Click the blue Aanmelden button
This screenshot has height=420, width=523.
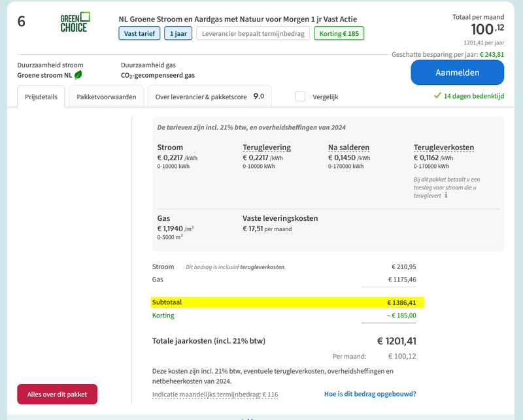457,73
